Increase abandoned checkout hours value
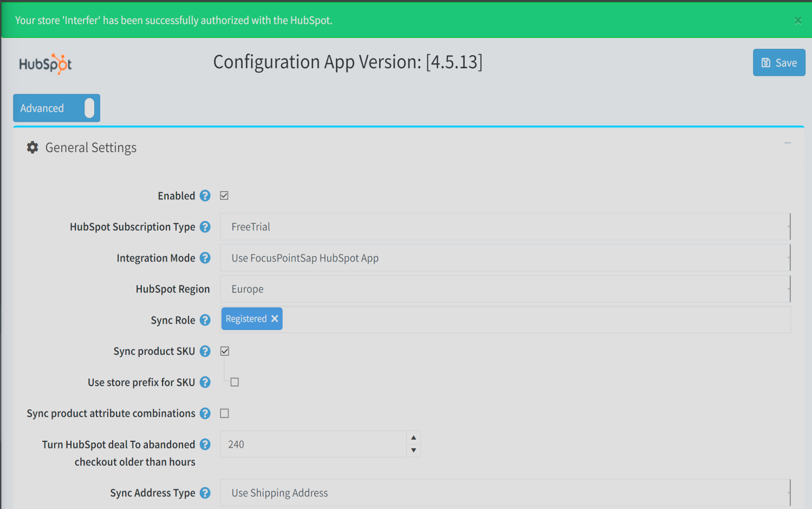Screen dimensions: 812x509 coord(413,438)
